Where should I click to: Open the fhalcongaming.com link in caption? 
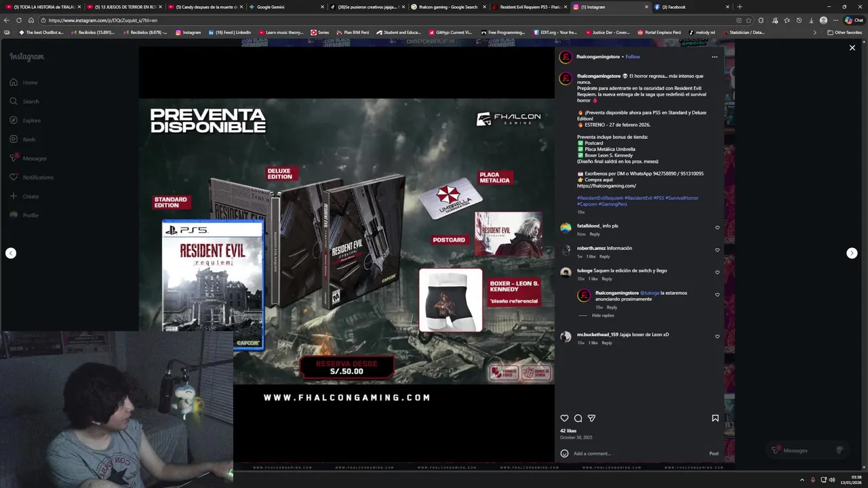point(606,186)
